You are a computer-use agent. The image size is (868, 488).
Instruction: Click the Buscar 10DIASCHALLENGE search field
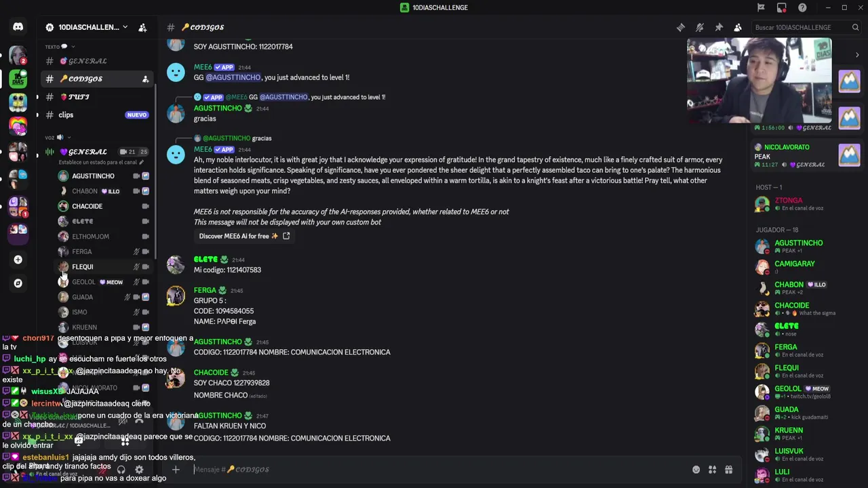pos(799,28)
